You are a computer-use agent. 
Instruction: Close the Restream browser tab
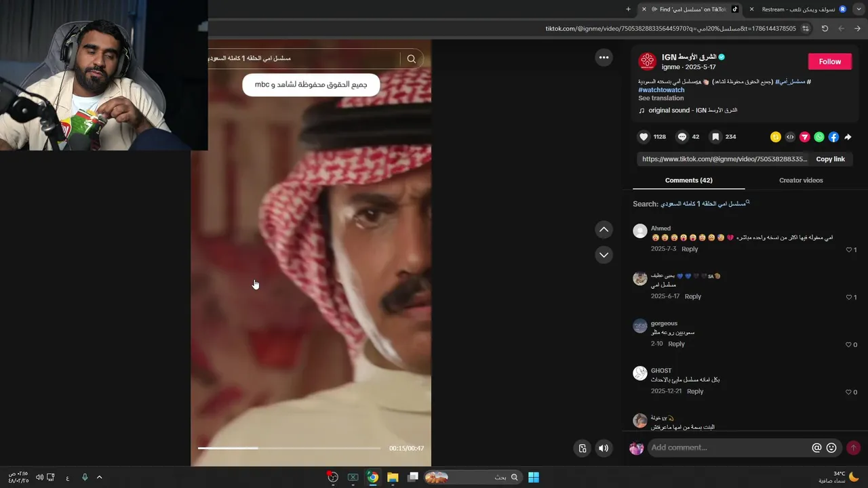click(751, 9)
